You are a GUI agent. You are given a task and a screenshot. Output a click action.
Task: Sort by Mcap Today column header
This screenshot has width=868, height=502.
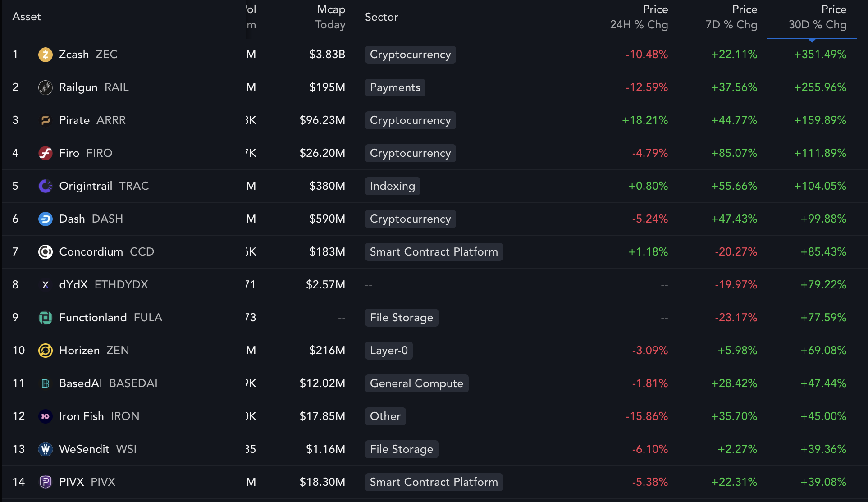330,17
